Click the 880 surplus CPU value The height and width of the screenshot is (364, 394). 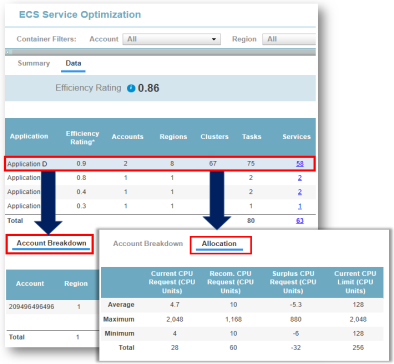coord(296,319)
